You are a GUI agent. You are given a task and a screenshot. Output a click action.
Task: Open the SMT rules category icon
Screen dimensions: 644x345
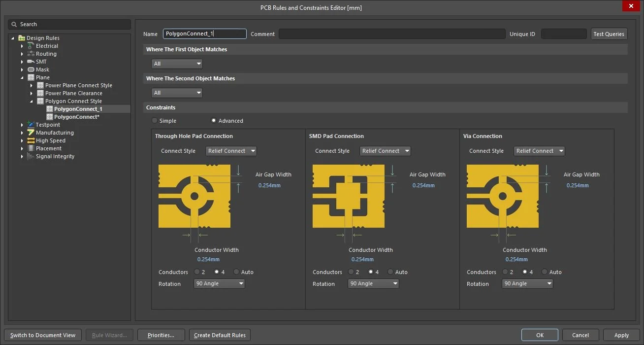(31, 62)
